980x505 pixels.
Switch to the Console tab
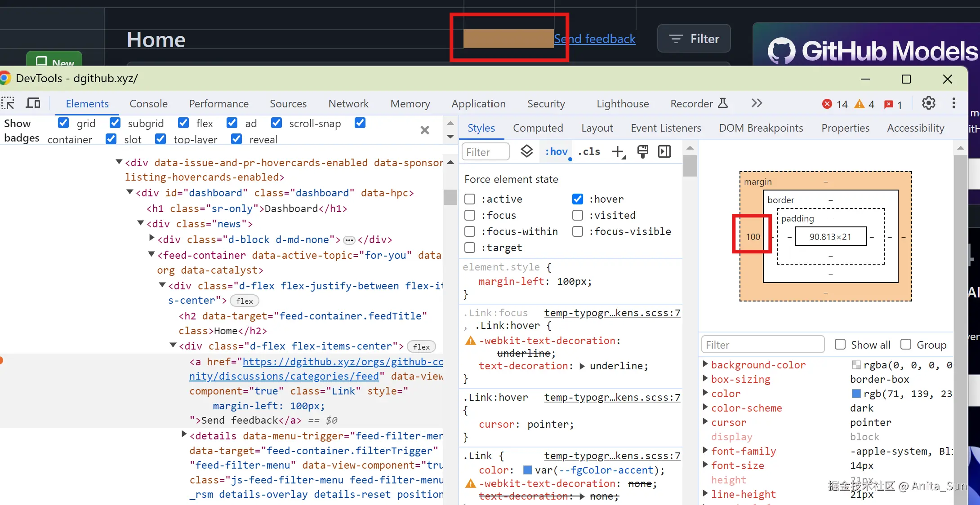coord(148,104)
